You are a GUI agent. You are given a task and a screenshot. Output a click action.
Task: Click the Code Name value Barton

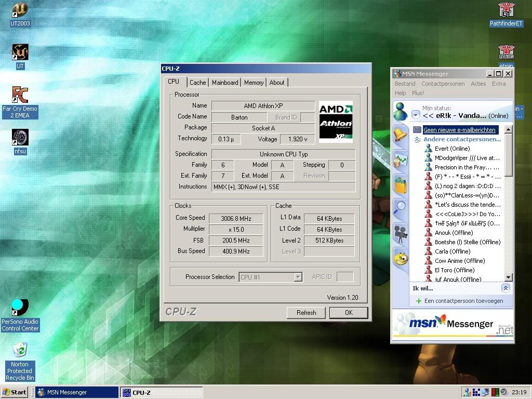(239, 117)
